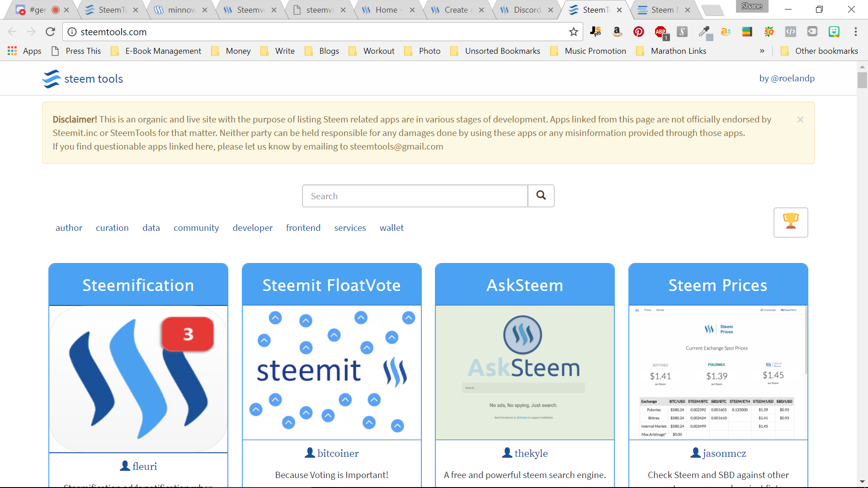Go forward in browser history
This screenshot has width=868, height=488.
(31, 32)
